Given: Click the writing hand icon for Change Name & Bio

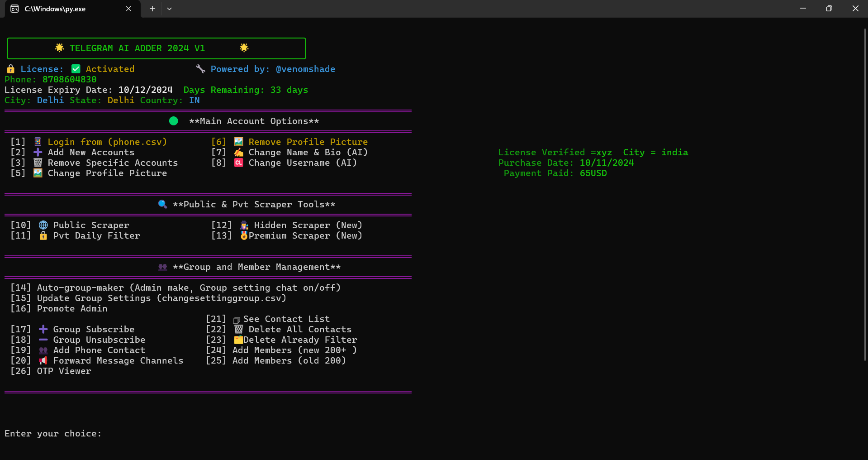Looking at the screenshot, I should (x=239, y=152).
